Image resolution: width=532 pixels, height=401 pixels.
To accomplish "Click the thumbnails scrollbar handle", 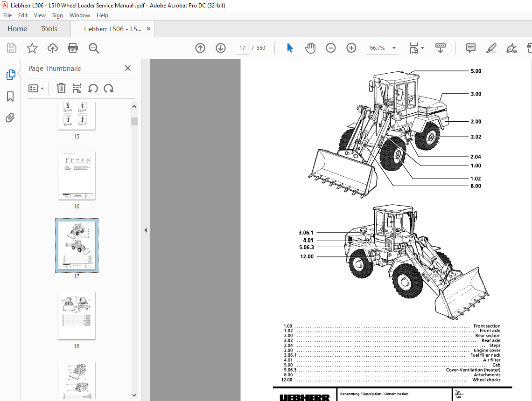I will (134, 121).
